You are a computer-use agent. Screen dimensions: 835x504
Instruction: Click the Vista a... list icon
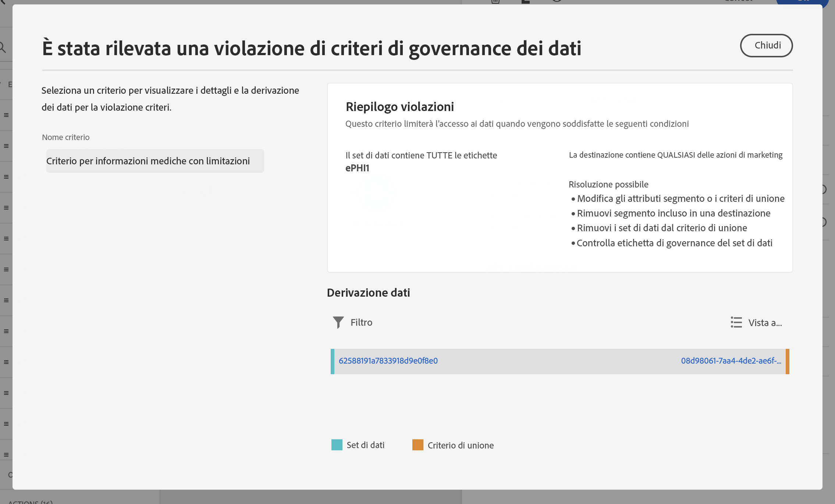736,322
